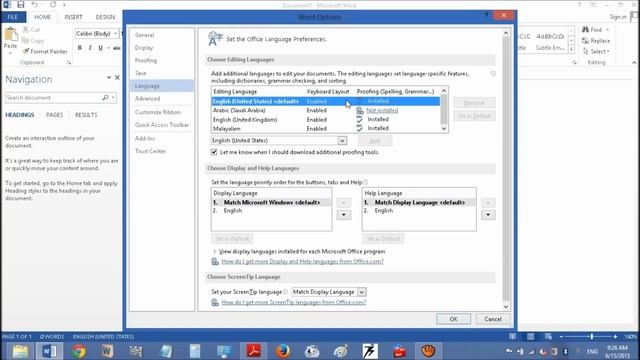640x360 pixels.
Task: Click the Copy icon in the Clipboard group
Action: click(x=26, y=40)
